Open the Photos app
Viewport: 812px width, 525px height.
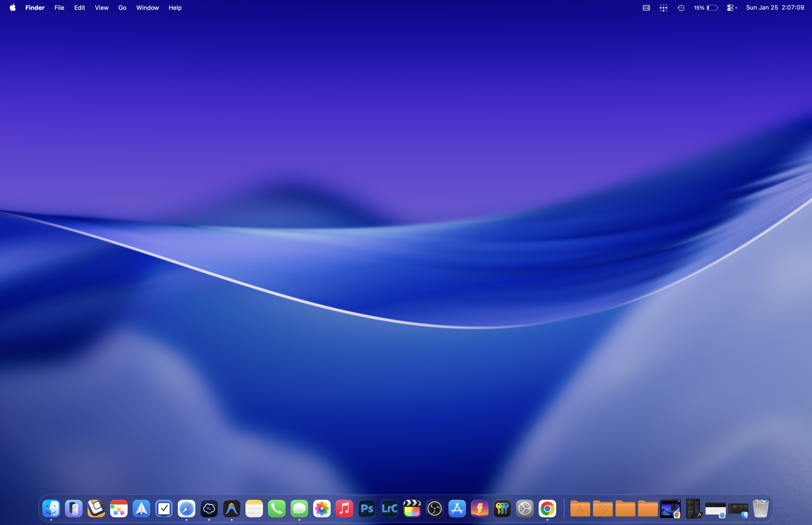(x=322, y=508)
